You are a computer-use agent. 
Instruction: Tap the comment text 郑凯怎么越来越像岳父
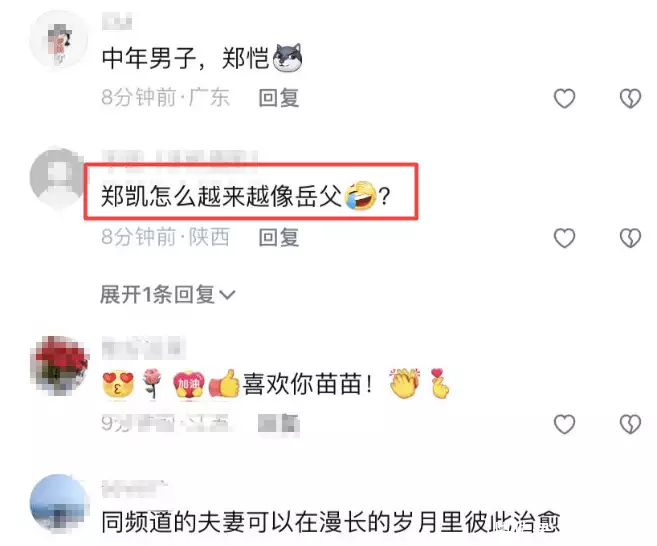(221, 196)
